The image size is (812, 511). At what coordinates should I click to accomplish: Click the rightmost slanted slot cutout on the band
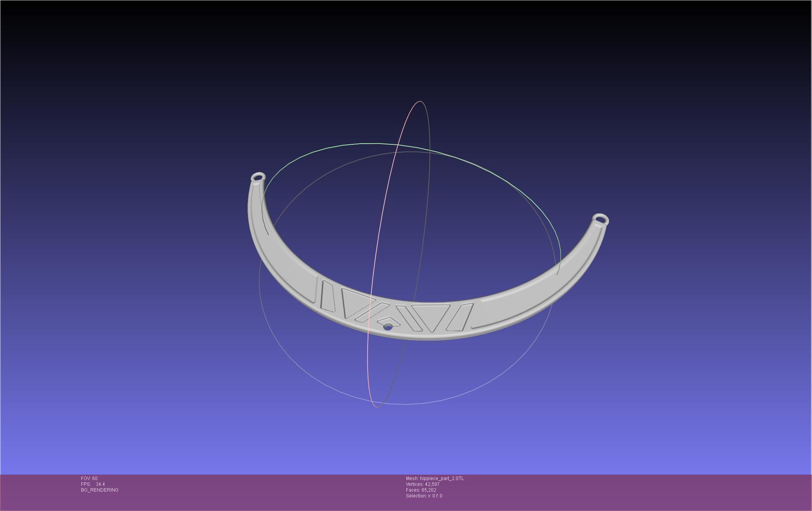(x=460, y=317)
